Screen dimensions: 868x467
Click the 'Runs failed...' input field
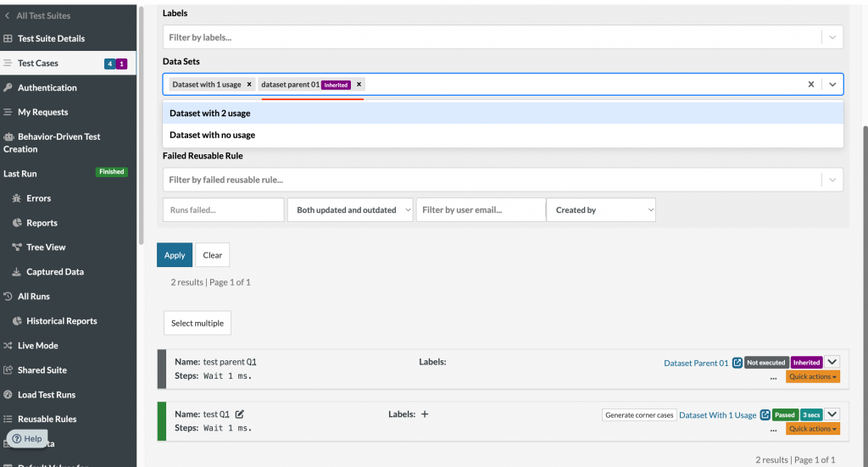(x=223, y=210)
